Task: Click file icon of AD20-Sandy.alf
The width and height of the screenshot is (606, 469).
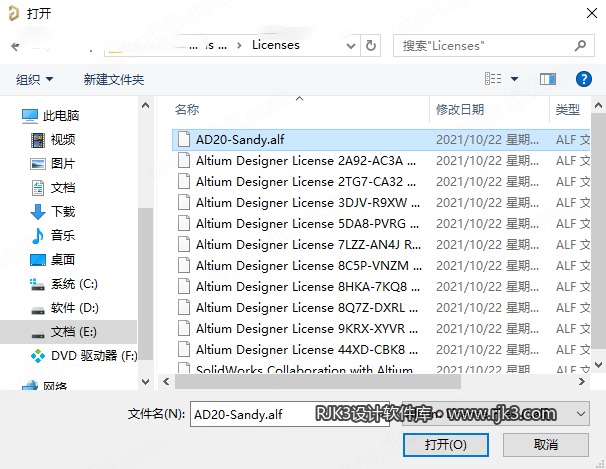Action: tap(184, 139)
